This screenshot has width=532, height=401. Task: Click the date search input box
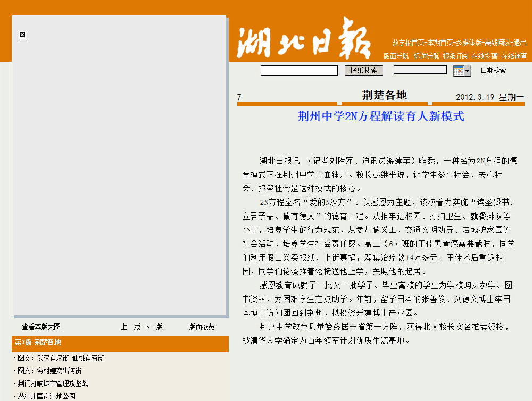[x=420, y=70]
